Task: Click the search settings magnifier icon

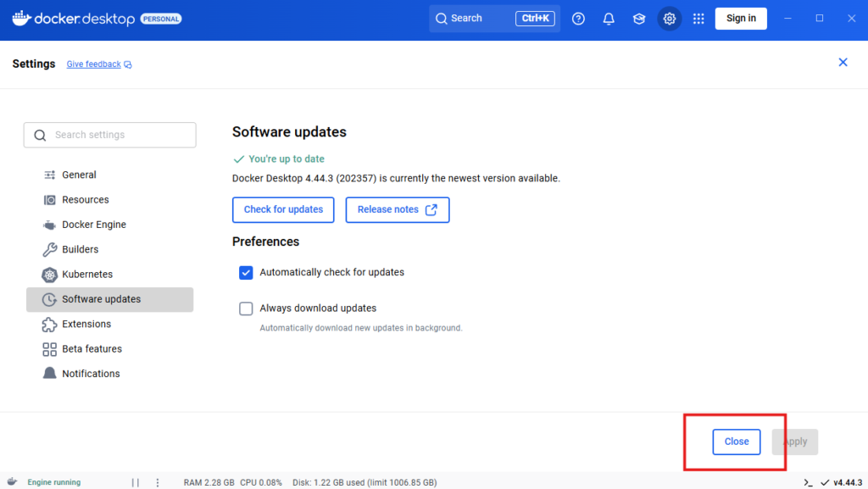Action: click(40, 135)
